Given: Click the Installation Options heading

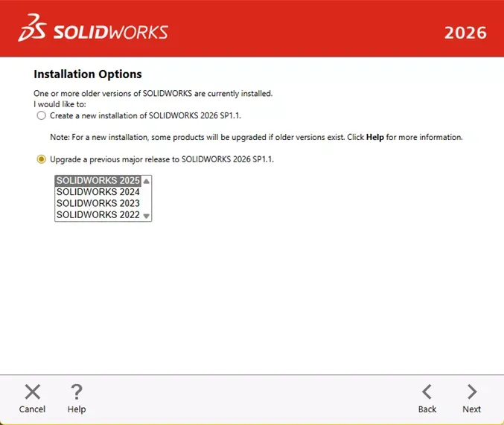Looking at the screenshot, I should (x=88, y=74).
